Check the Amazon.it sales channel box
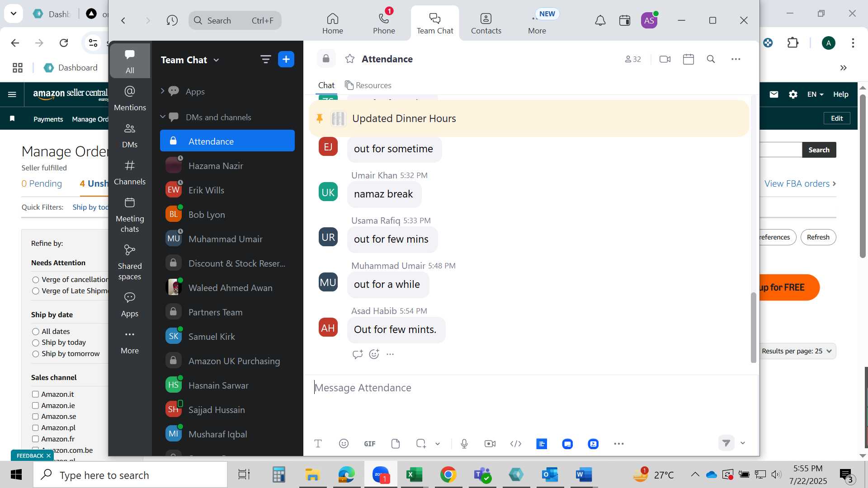 pyautogui.click(x=35, y=394)
